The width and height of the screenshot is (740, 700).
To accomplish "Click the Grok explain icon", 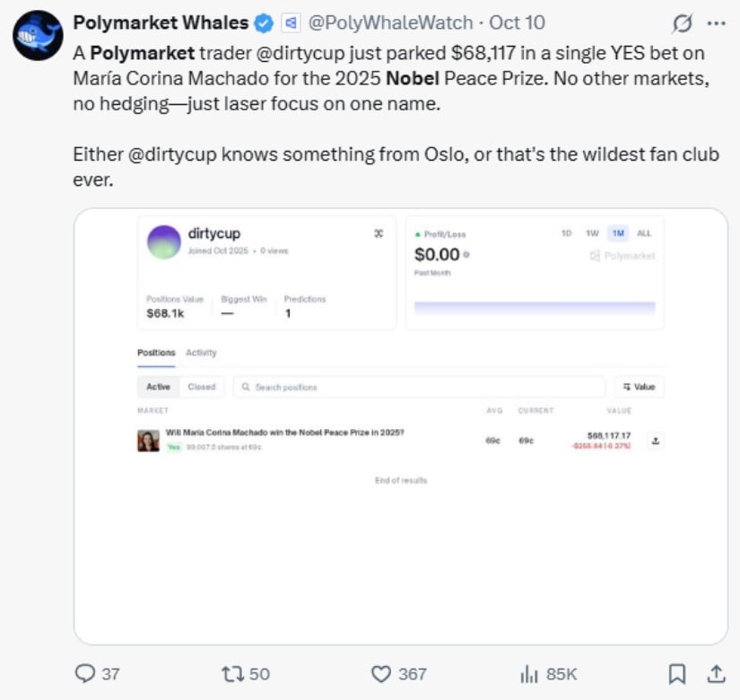I will (681, 22).
